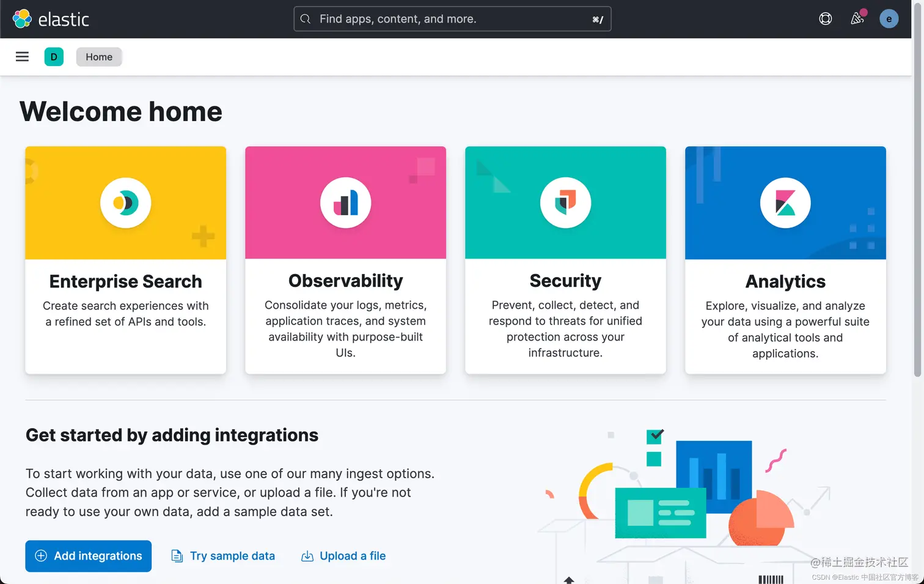The width and height of the screenshot is (924, 584).
Task: Open the newsfeed party icon
Action: [857, 19]
